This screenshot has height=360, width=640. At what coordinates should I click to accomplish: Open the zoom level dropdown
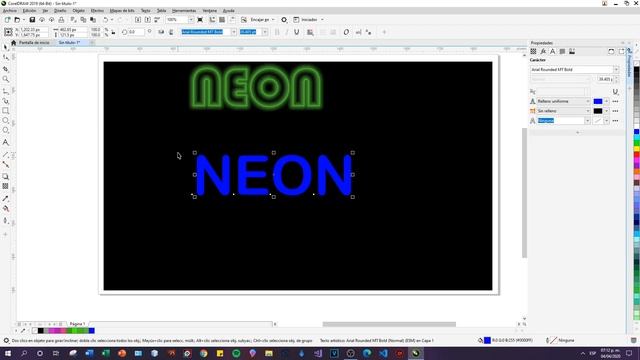[191, 20]
